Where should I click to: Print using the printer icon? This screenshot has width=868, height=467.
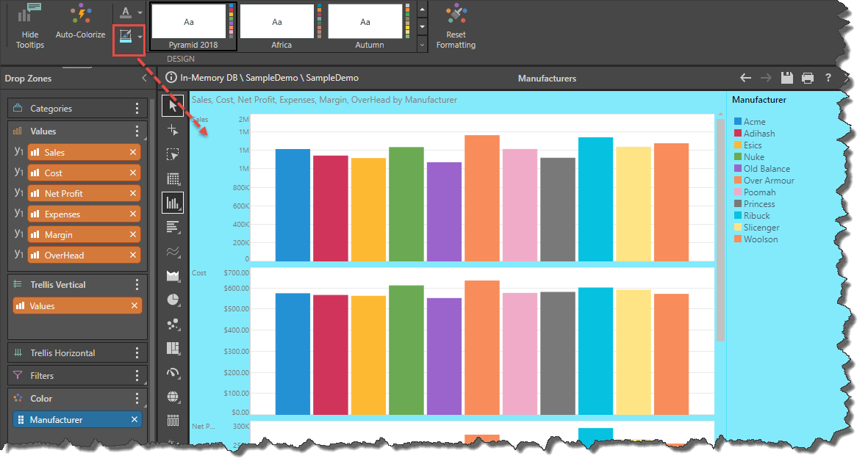[x=808, y=78]
